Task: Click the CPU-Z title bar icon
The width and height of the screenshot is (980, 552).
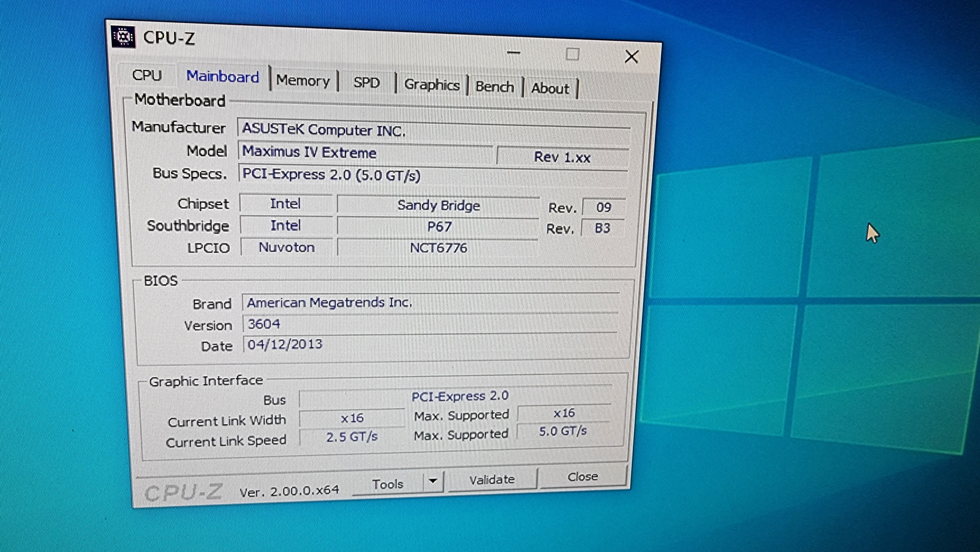Action: coord(123,37)
